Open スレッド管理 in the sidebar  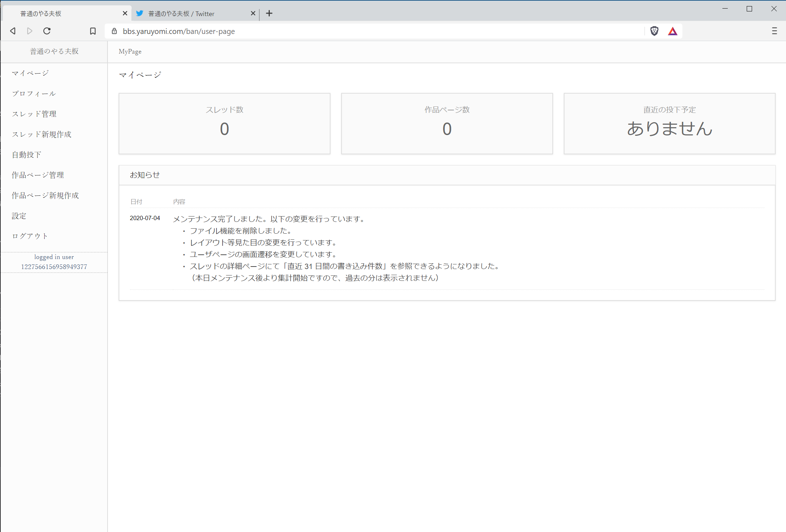[34, 114]
